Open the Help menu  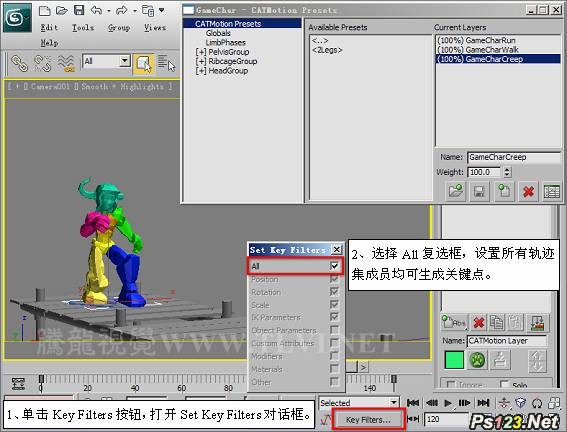(x=49, y=43)
